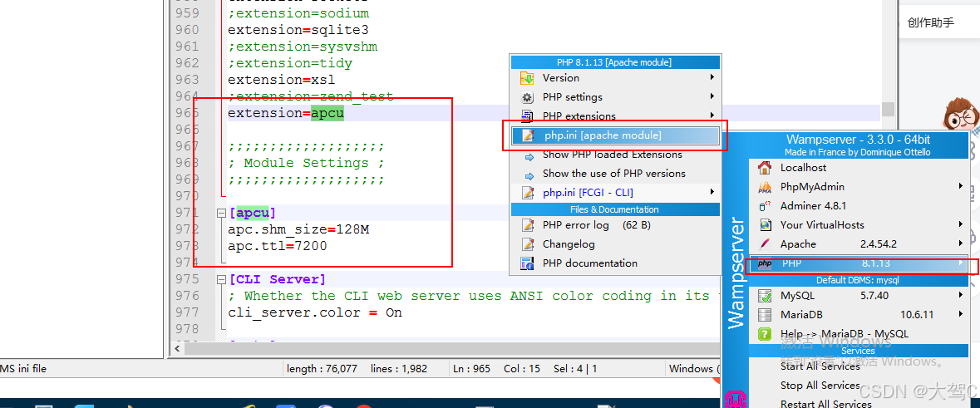Collapse the [apcu] section fold marker
Viewport: 980px width, 408px height.
(220, 213)
